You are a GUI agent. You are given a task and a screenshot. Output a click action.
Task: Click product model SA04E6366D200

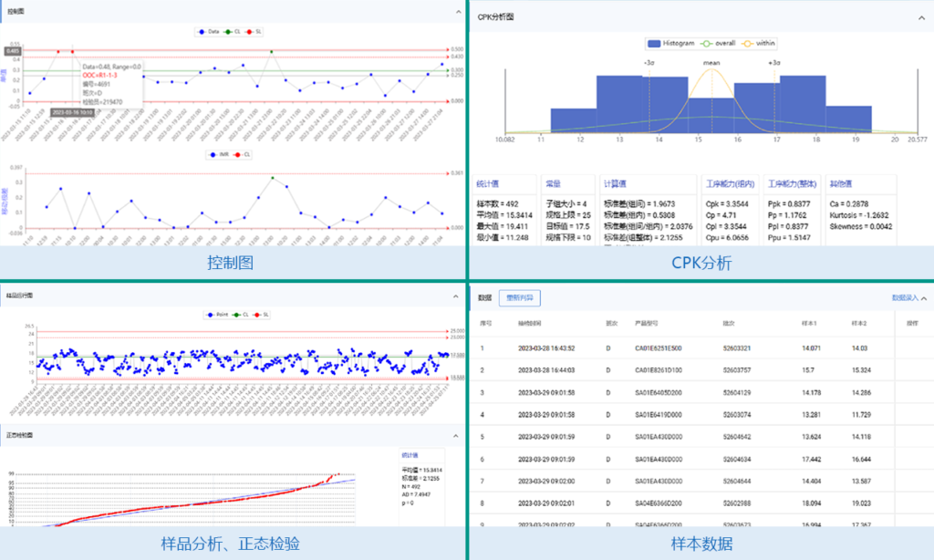659,503
